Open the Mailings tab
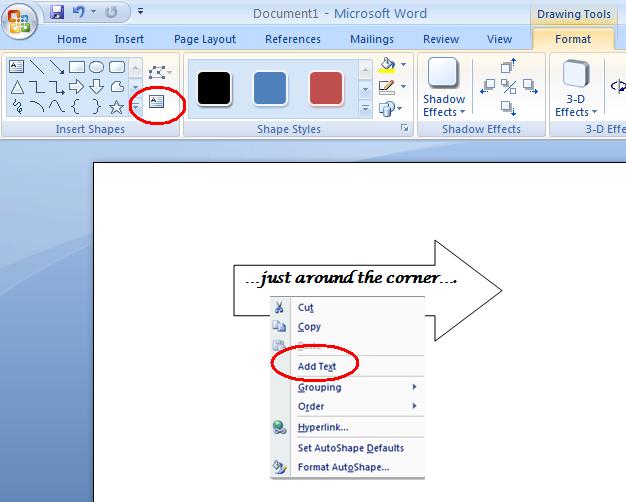 pyautogui.click(x=372, y=39)
